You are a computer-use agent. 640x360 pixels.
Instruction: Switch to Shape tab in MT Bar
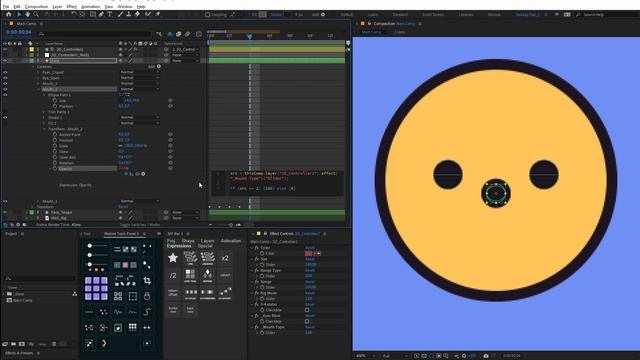point(188,241)
